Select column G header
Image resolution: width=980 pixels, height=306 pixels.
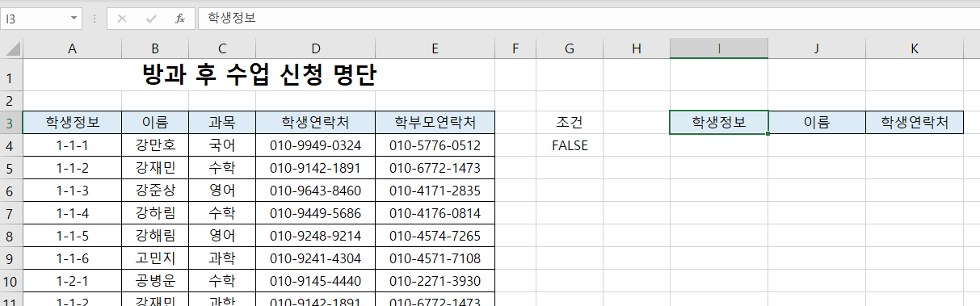coord(570,49)
